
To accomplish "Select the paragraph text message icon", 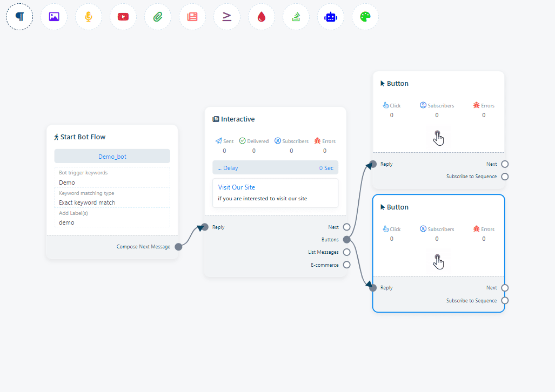I will (x=19, y=17).
